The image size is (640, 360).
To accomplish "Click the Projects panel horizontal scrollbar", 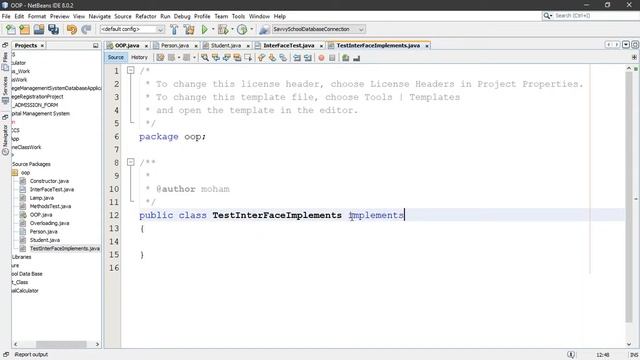I will [61, 344].
